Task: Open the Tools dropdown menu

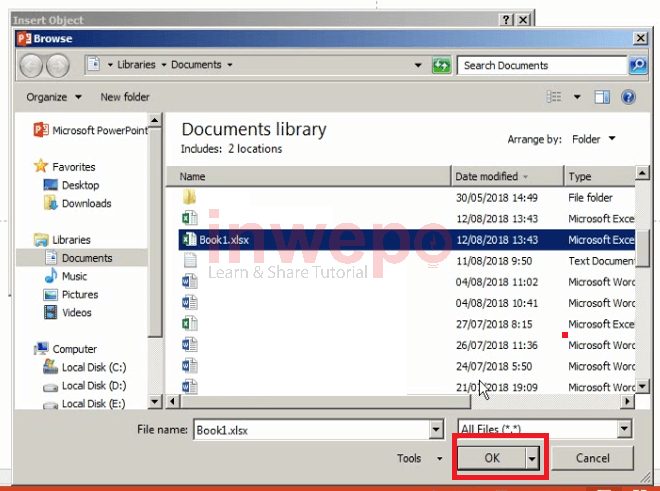Action: click(x=418, y=458)
